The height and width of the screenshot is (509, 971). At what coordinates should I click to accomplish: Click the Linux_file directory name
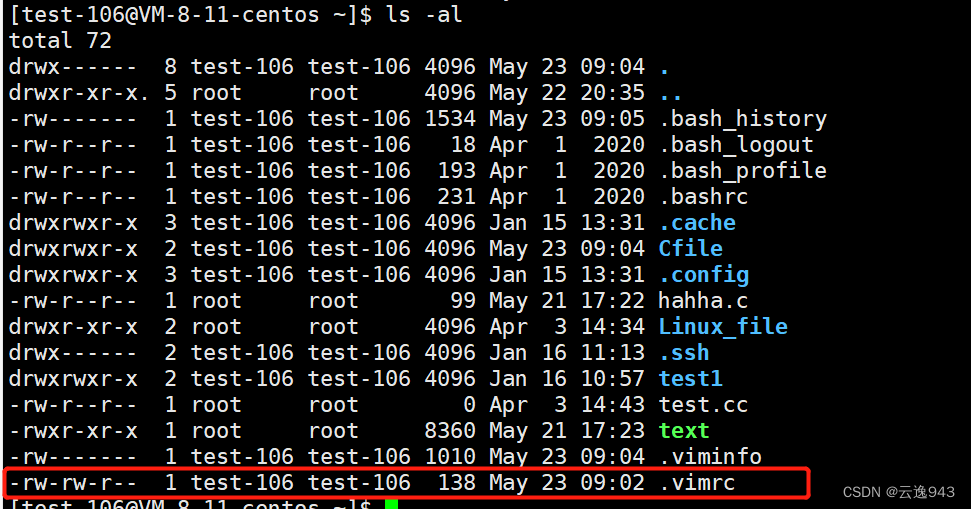coord(723,327)
